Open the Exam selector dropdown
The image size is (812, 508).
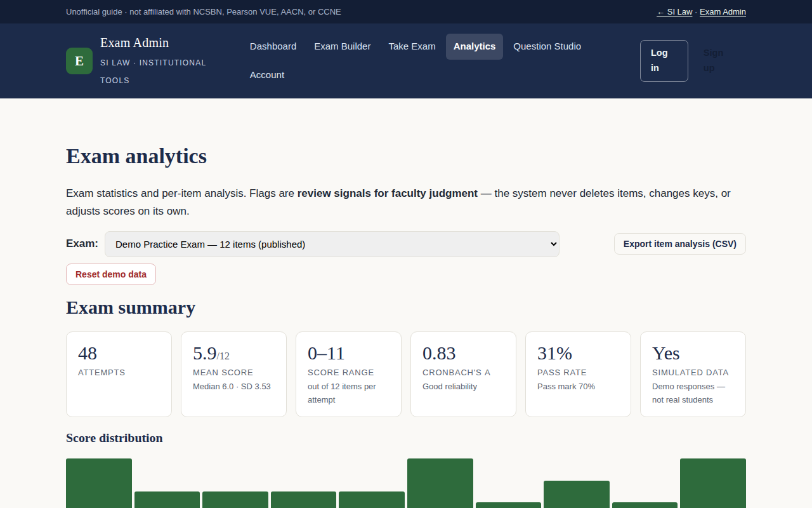(332, 244)
